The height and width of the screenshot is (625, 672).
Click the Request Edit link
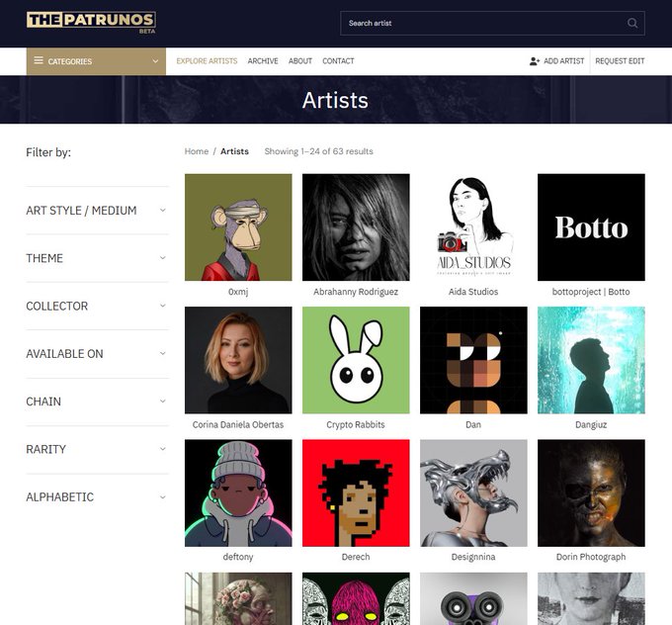coord(620,61)
